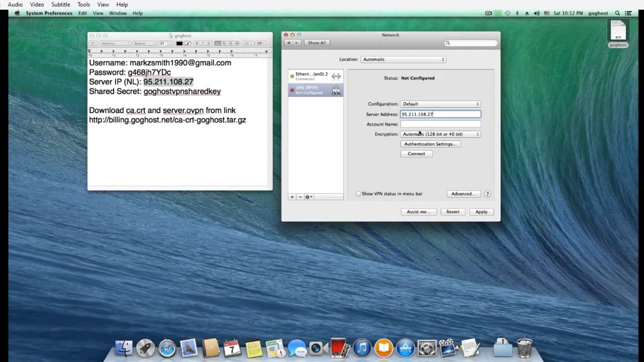Open the Trash in the Dock
This screenshot has width=644, height=362.
pos(524,348)
